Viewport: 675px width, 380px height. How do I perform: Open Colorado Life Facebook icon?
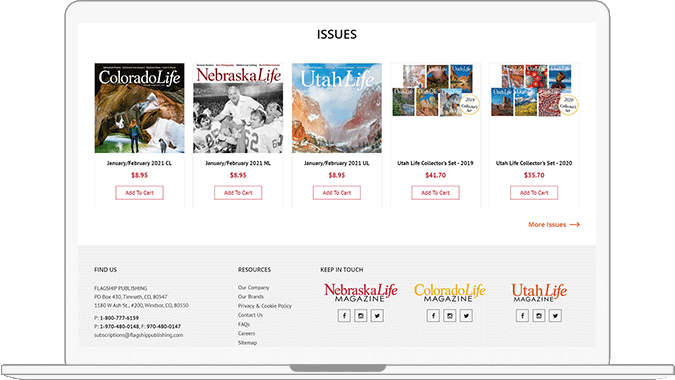[433, 315]
